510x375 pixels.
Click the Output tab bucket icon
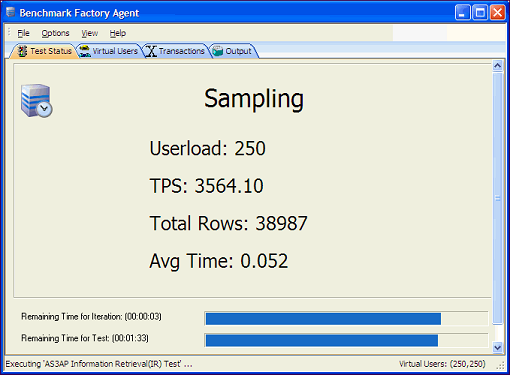[218, 51]
